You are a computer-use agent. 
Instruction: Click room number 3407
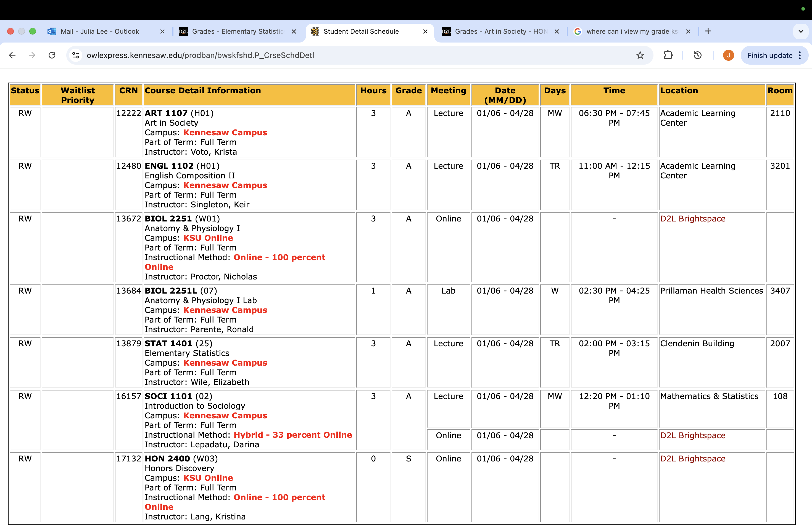(x=780, y=291)
